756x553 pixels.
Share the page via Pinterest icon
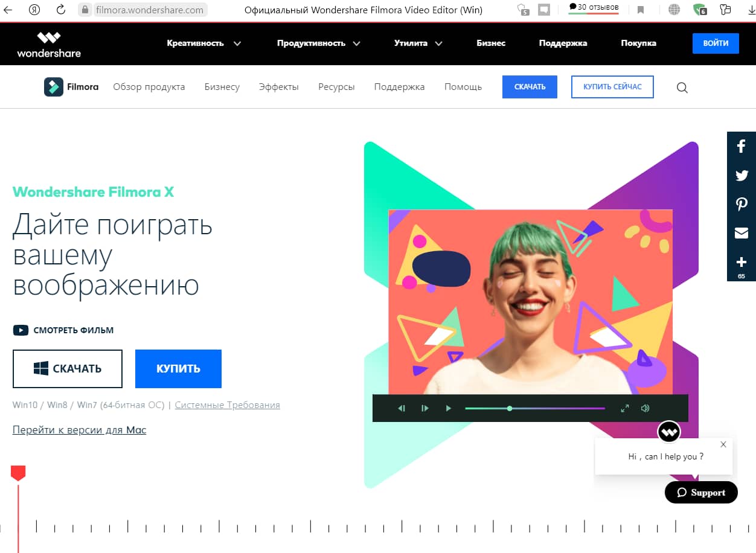click(742, 204)
